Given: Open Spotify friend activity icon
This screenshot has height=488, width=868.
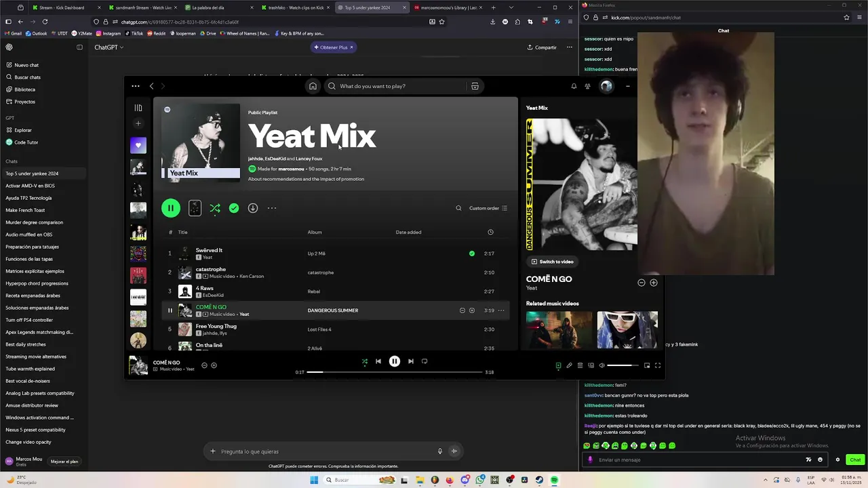Looking at the screenshot, I should click(587, 86).
